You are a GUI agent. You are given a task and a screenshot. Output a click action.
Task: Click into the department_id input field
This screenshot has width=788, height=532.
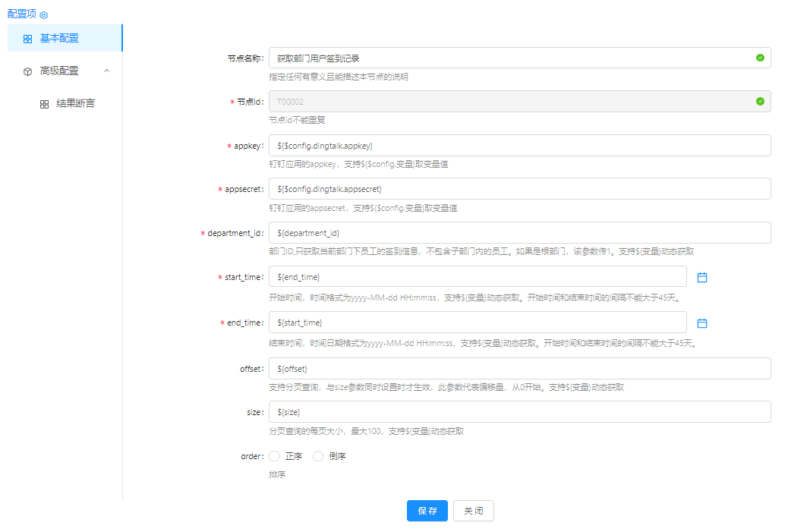519,233
